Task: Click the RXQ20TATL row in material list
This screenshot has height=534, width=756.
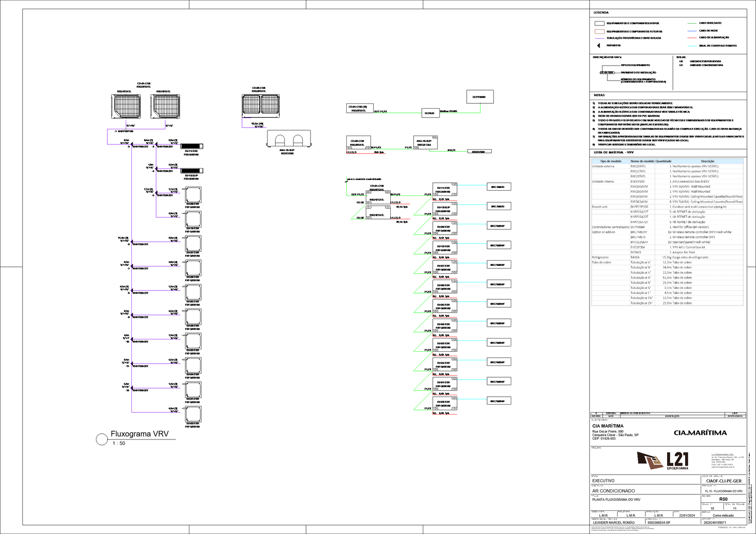Action: [x=667, y=176]
